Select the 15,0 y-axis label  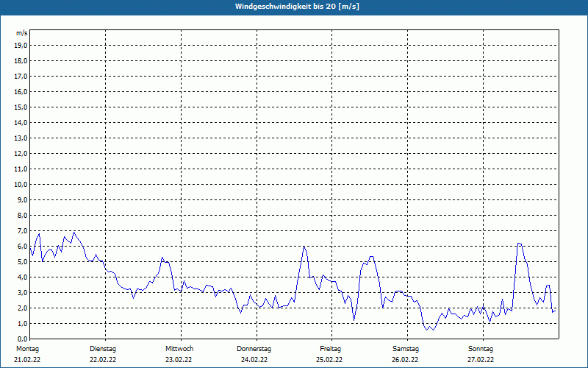click(x=21, y=107)
